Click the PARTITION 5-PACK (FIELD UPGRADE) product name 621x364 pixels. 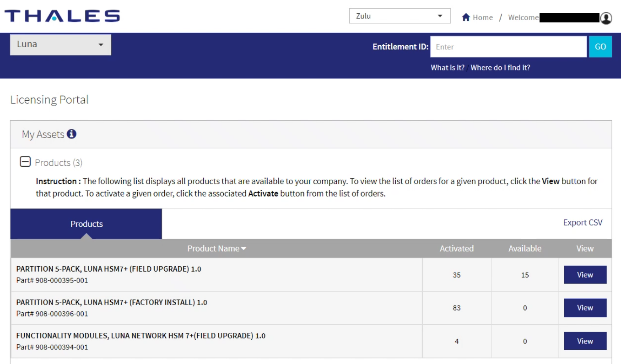tap(109, 269)
